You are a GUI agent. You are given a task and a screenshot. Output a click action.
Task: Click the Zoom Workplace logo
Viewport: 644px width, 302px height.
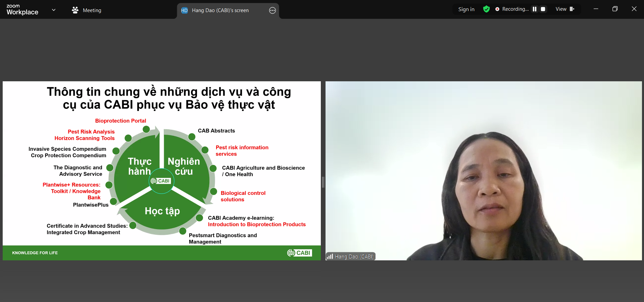(22, 10)
